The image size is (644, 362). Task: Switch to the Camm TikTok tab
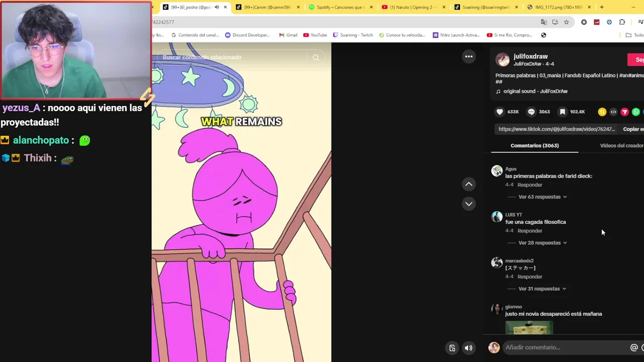click(x=267, y=7)
